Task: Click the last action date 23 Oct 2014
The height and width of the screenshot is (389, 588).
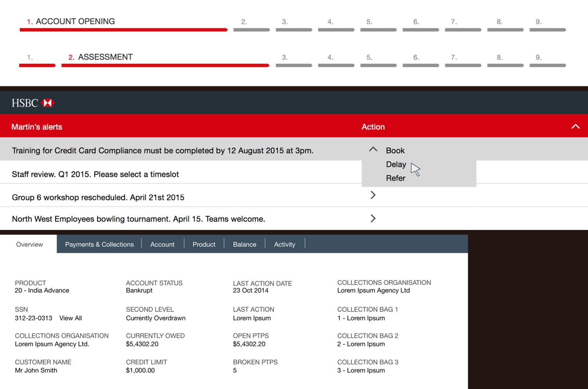Action: (251, 290)
